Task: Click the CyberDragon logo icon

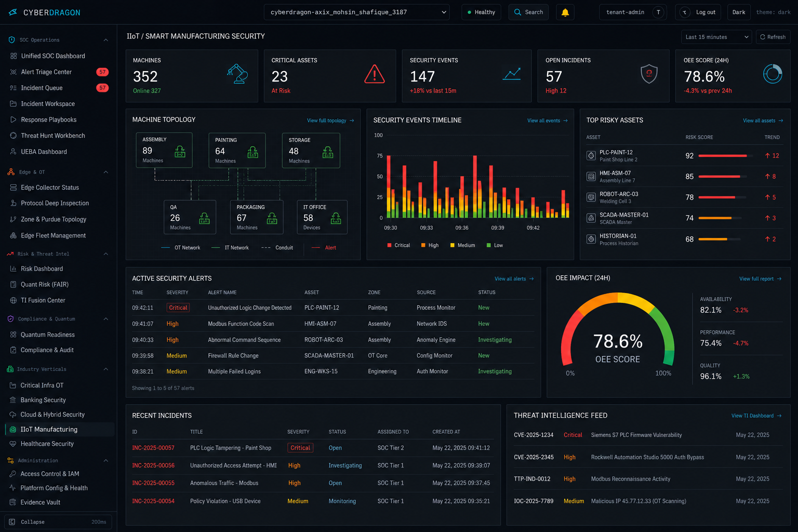Action: (12, 12)
